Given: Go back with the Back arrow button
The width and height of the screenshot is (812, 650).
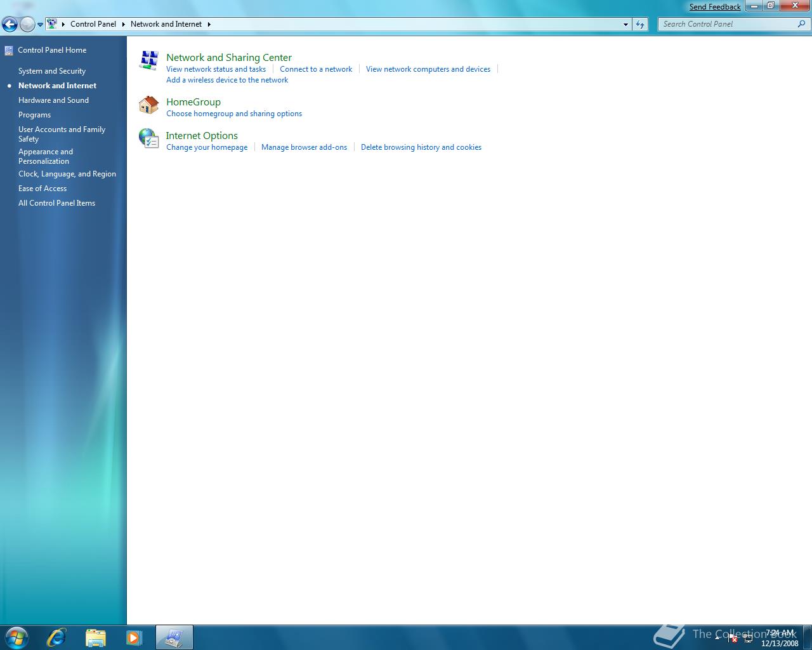Looking at the screenshot, I should click(x=10, y=24).
